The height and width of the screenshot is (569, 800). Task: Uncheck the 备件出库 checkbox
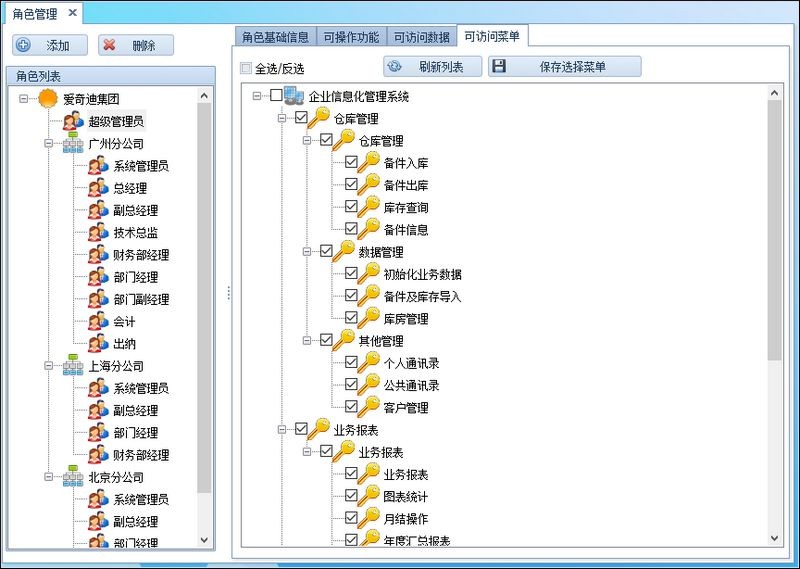351,184
